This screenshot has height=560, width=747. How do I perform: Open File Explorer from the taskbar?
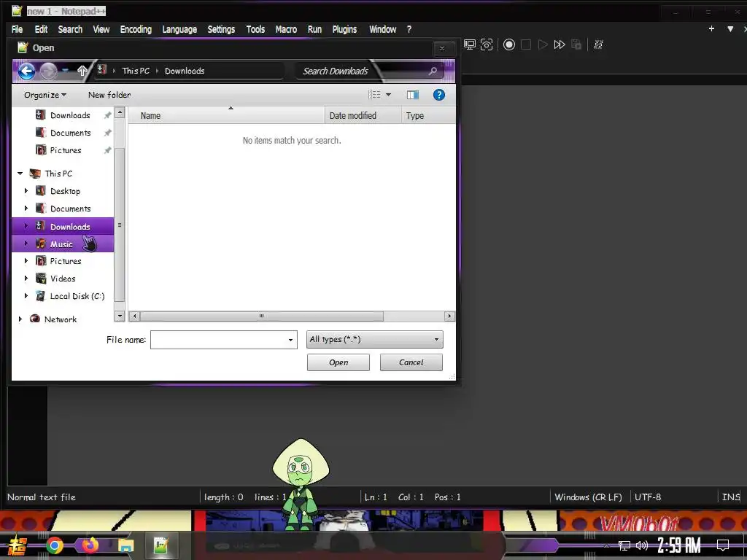tap(125, 545)
